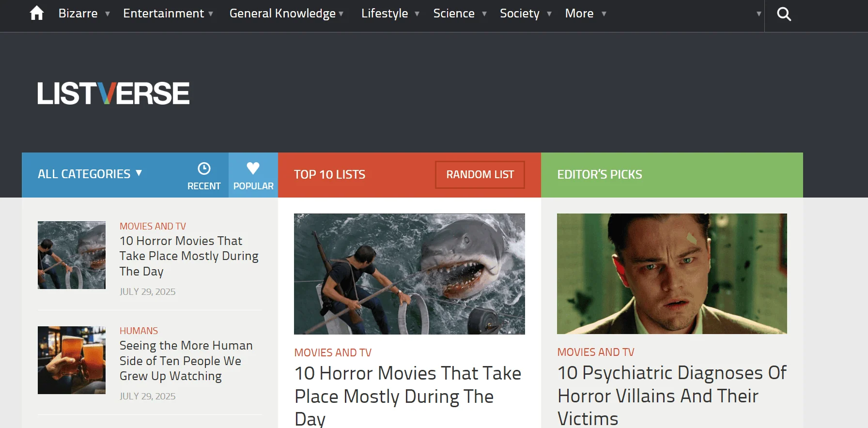The image size is (868, 428).
Task: Open Movies and TV category under Editor's Picks image
Action: point(596,352)
